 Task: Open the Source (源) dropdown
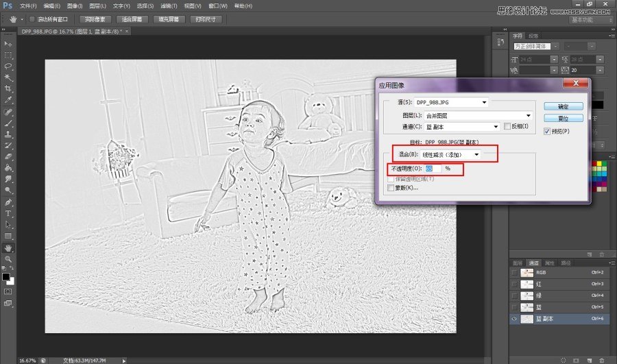(x=451, y=102)
